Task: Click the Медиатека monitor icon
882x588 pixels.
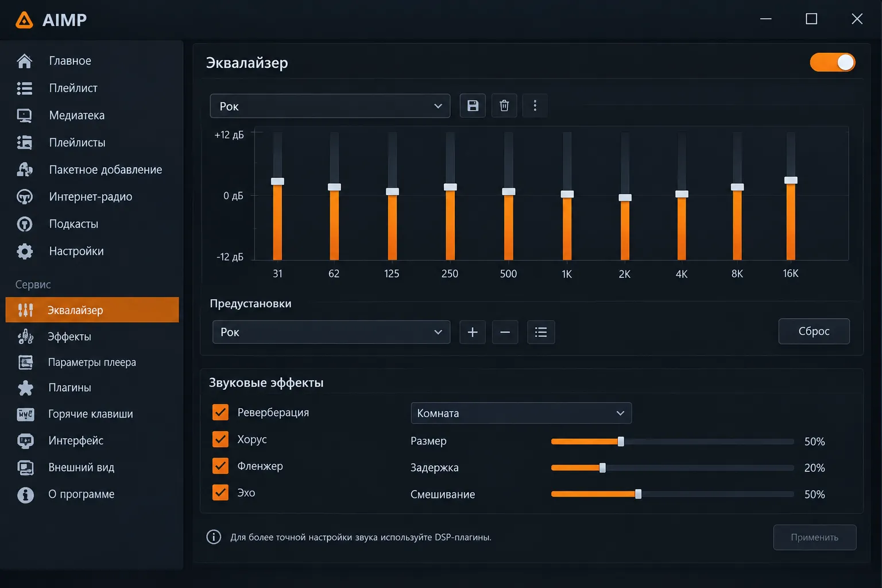Action: (25, 115)
